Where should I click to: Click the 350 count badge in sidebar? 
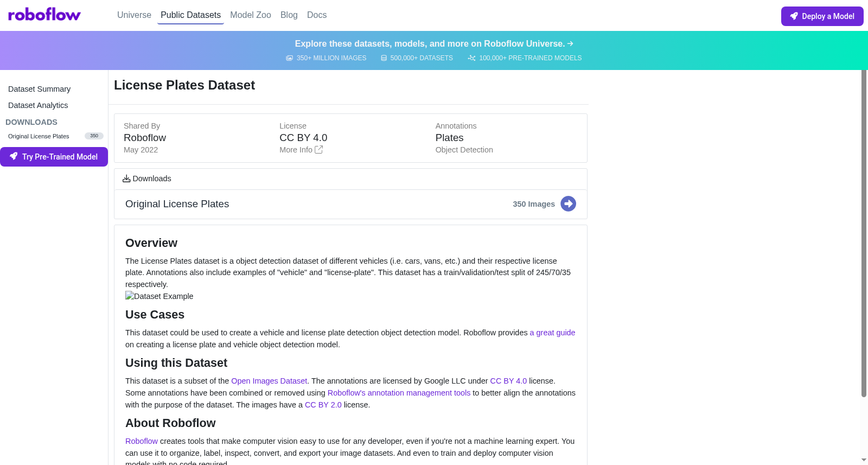(x=94, y=136)
